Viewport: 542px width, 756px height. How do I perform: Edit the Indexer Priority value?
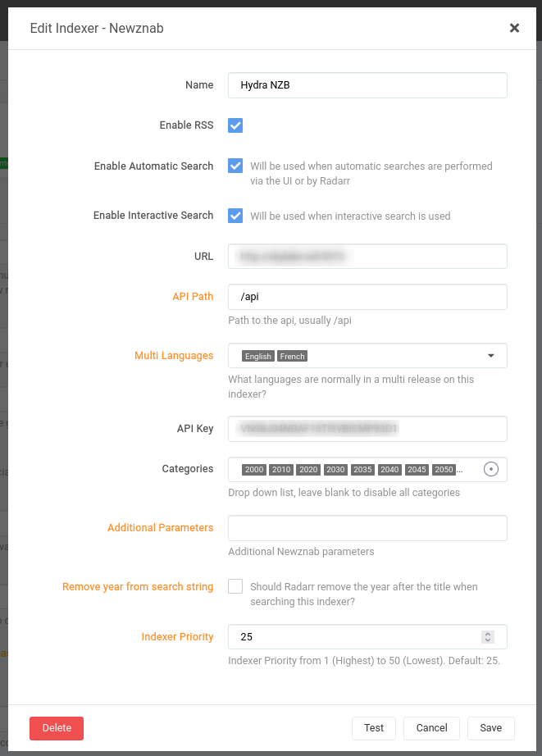(x=353, y=636)
